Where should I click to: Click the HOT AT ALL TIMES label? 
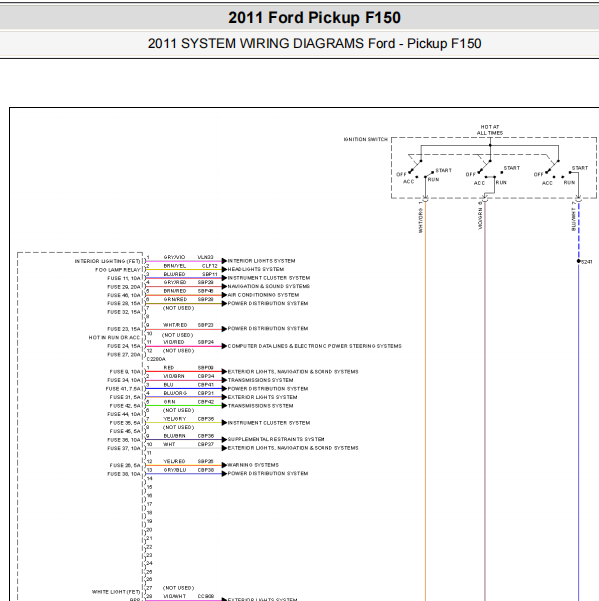point(490,130)
